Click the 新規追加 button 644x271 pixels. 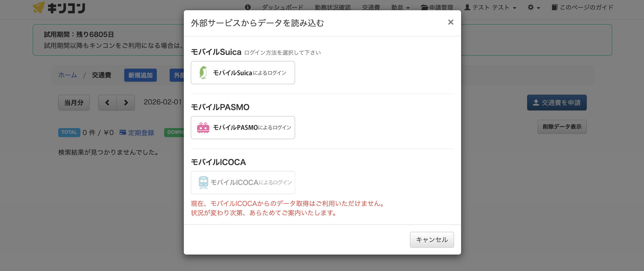coord(140,75)
